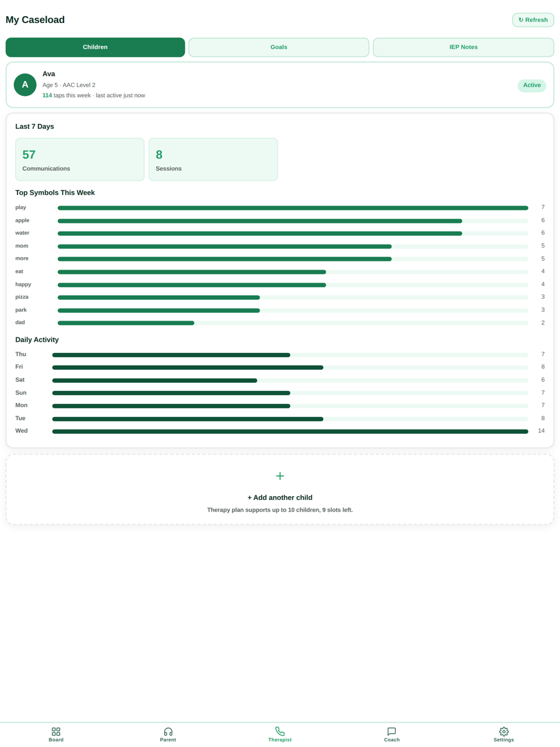Click the 'My Caseload' title
Screen dimensions: 560x747
coord(35,20)
